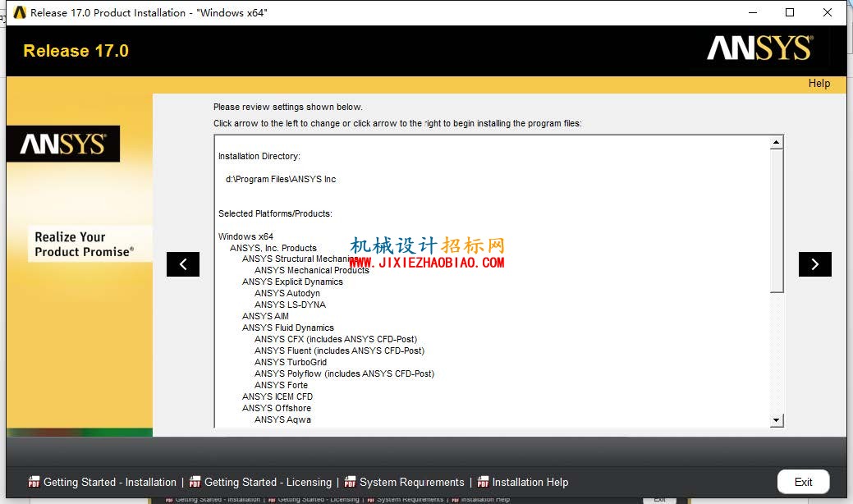Maximize the installation window
This screenshot has height=504, width=853.
pos(790,12)
